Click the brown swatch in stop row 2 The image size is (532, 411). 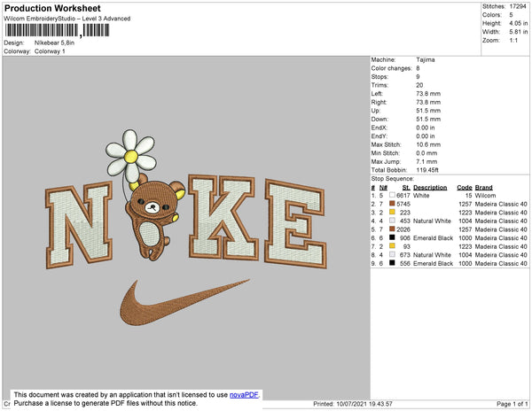[x=392, y=204]
